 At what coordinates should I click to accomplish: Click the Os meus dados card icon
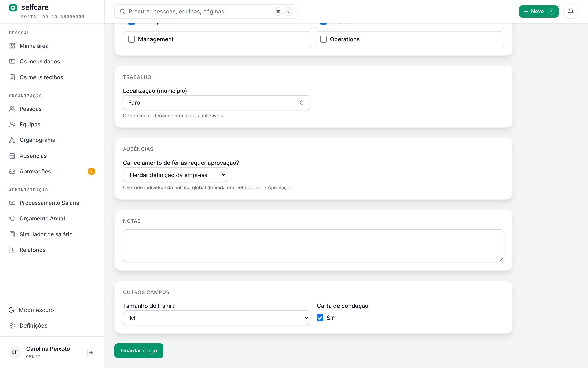(x=12, y=61)
